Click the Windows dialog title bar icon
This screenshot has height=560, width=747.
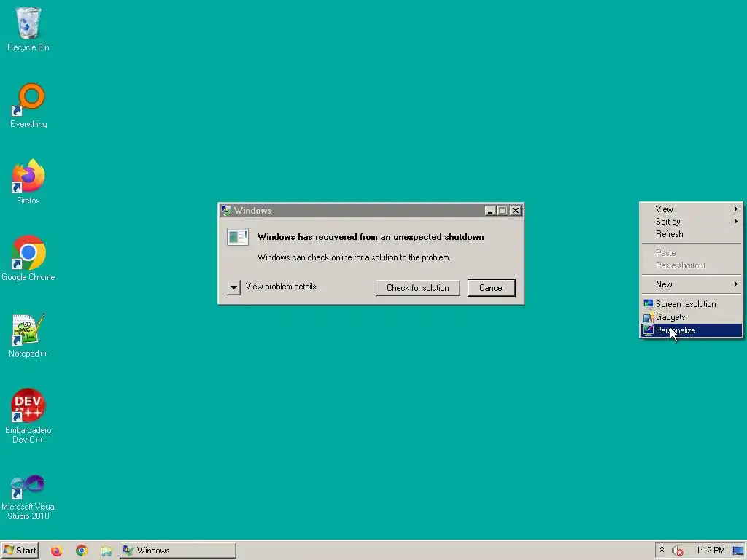click(x=226, y=211)
